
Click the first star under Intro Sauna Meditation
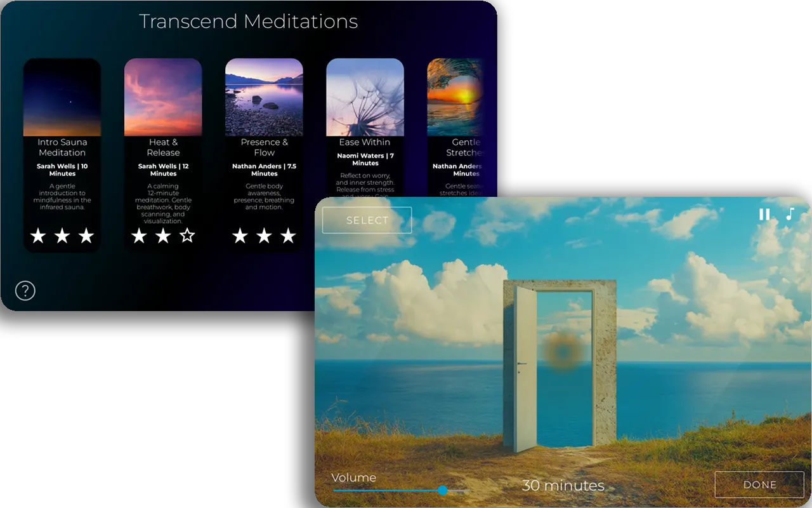click(39, 236)
